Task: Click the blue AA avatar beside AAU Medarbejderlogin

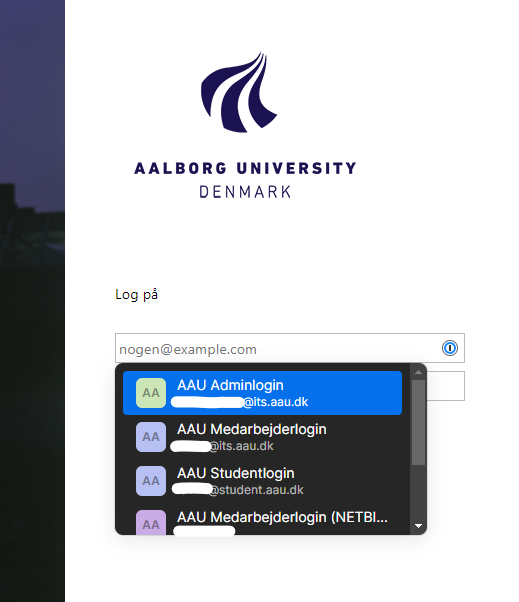Action: coord(151,437)
